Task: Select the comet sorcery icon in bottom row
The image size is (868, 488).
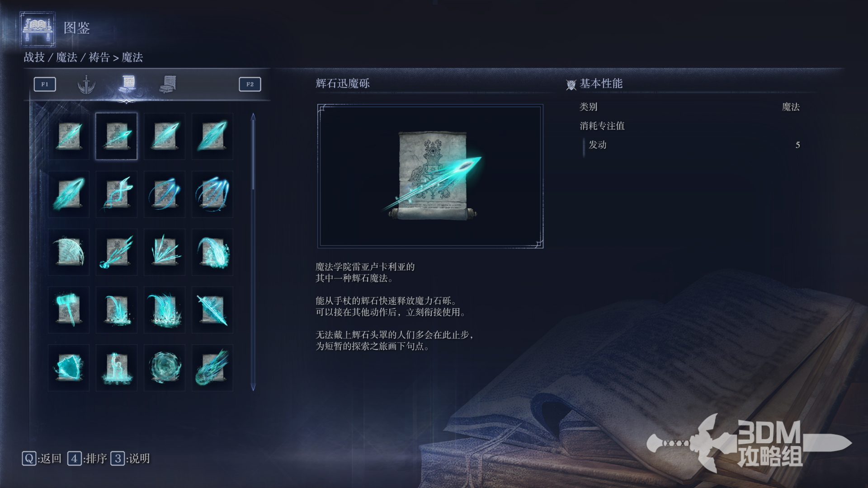Action: tap(212, 368)
